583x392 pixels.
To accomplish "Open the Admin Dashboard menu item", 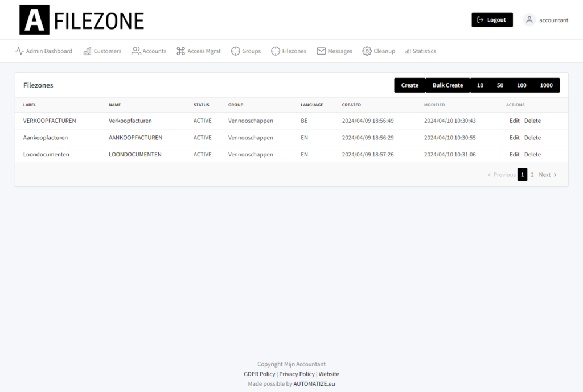I will click(44, 51).
